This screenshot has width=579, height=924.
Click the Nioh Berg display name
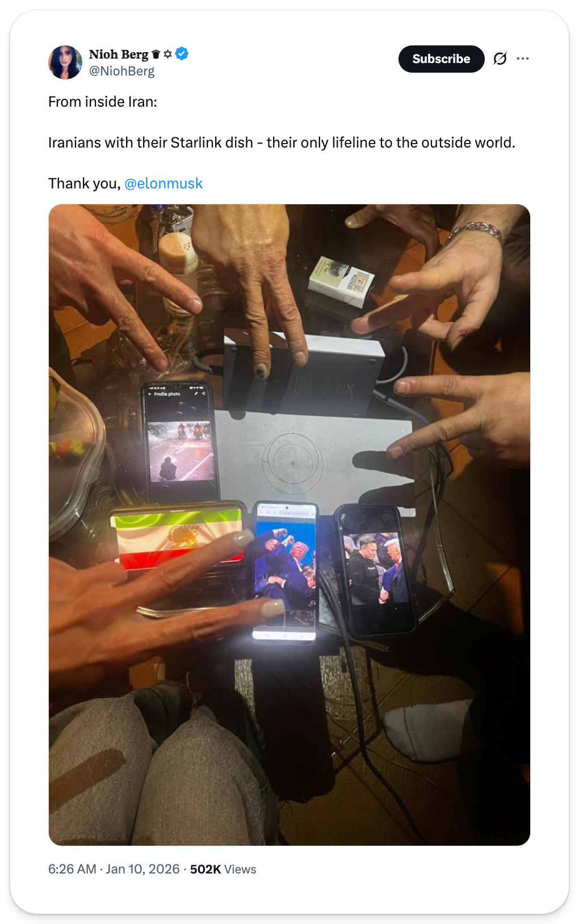[x=119, y=54]
